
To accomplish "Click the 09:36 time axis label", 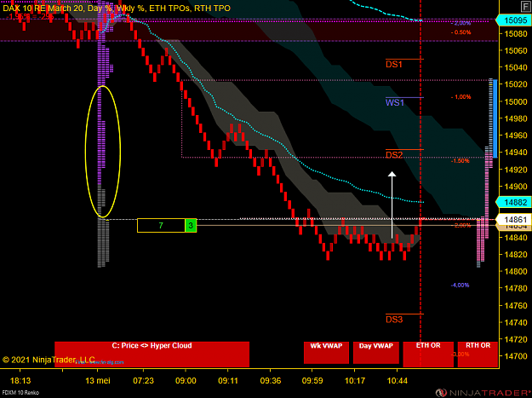I will coord(271,381).
